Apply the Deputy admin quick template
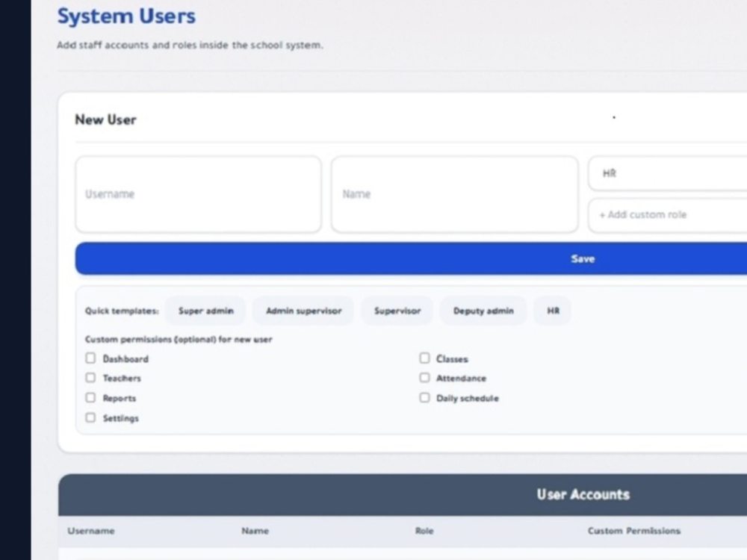 pos(483,311)
